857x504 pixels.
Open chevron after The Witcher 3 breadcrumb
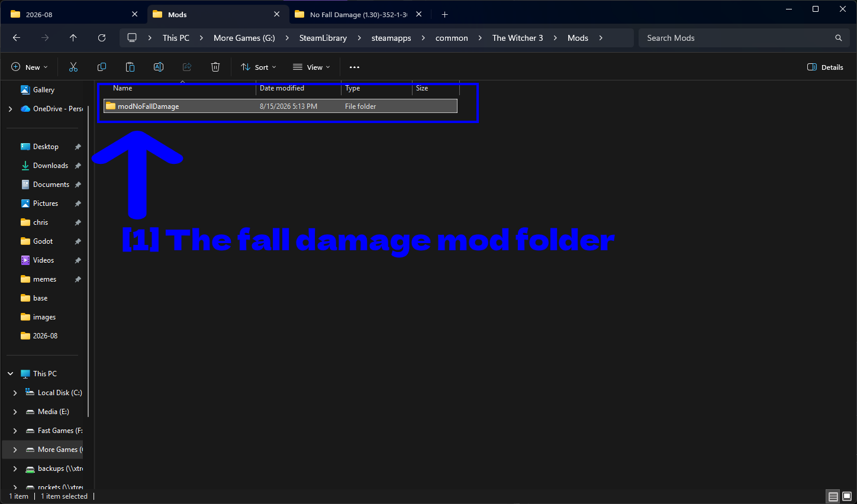click(x=555, y=38)
